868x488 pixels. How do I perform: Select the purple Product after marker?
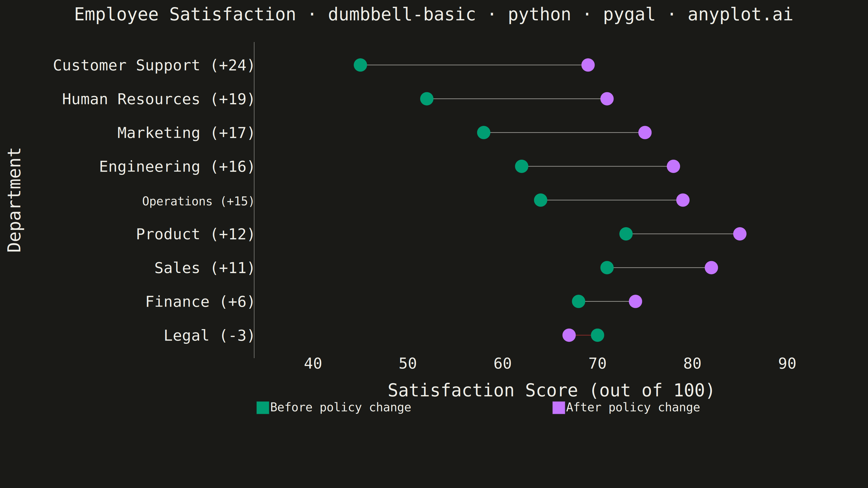click(x=740, y=234)
